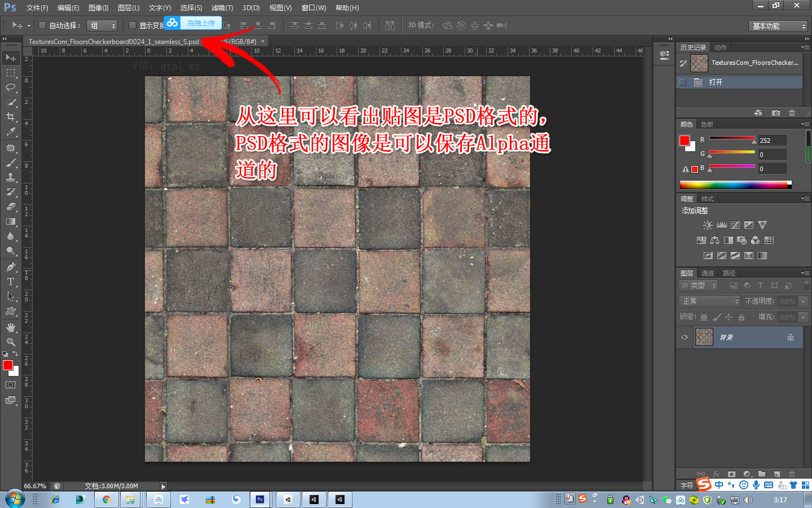Toggle Quick Mask mode

click(11, 385)
